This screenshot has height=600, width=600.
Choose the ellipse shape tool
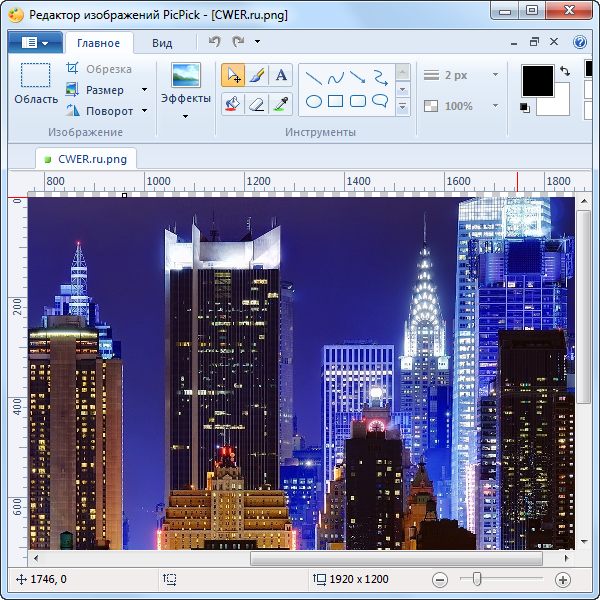tap(313, 101)
